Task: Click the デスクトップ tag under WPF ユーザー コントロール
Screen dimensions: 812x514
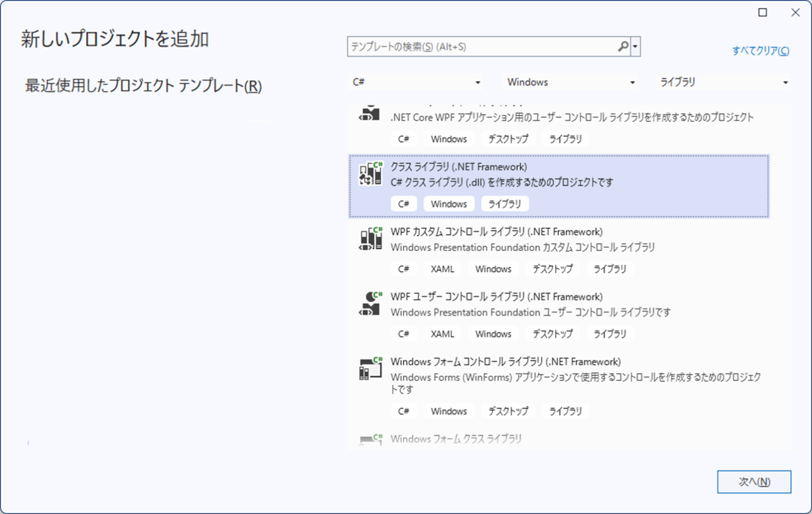Action: pyautogui.click(x=552, y=334)
